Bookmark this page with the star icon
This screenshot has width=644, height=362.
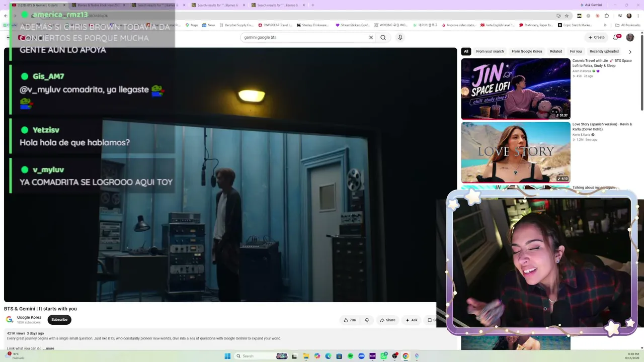[567, 16]
